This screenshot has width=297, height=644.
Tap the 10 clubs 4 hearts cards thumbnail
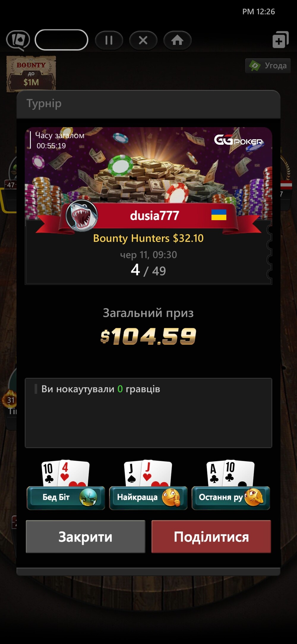pyautogui.click(x=66, y=473)
